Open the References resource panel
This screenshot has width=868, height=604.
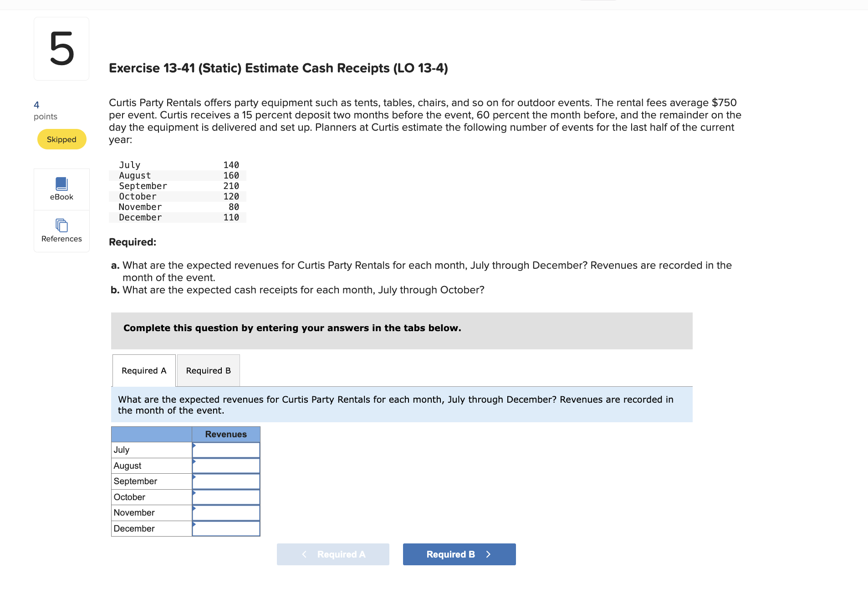(61, 231)
